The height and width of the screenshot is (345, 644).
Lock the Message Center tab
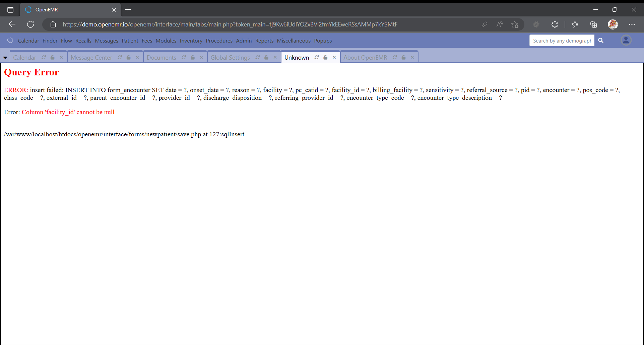(128, 57)
